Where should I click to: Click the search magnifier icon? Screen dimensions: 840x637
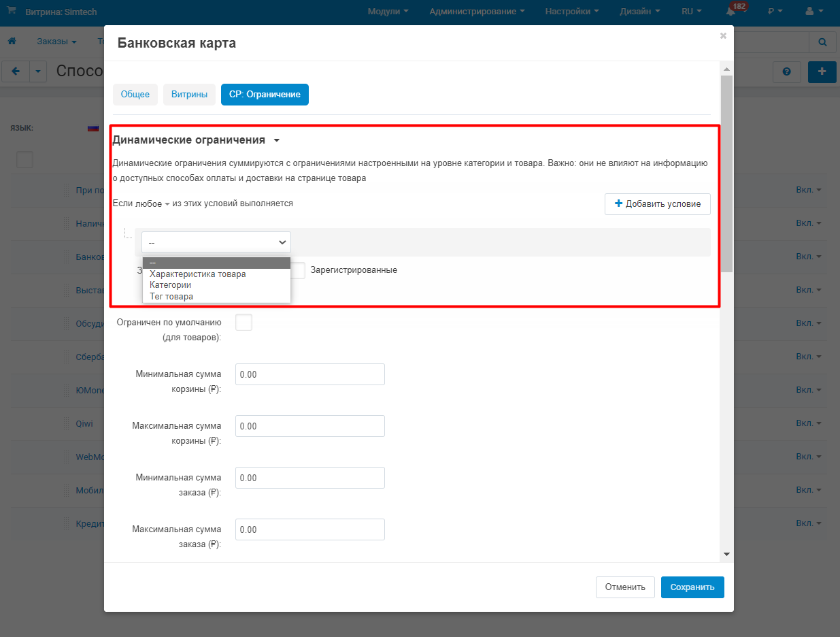click(x=822, y=42)
